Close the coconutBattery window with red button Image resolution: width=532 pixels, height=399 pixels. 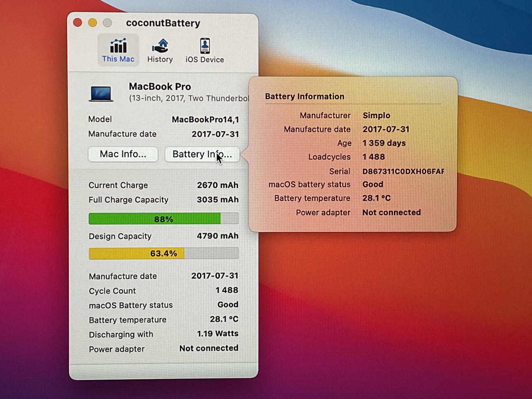tap(78, 23)
